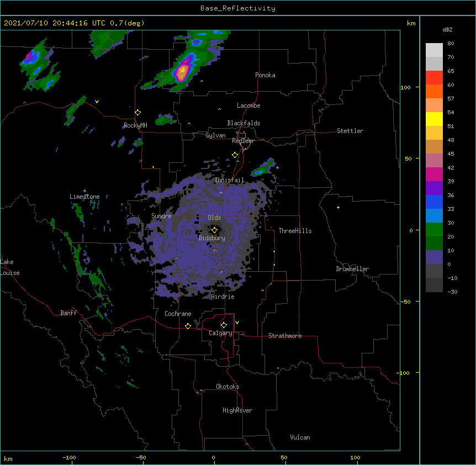Click the light-blue swatch between 33 and 30 dBZ

click(x=434, y=215)
